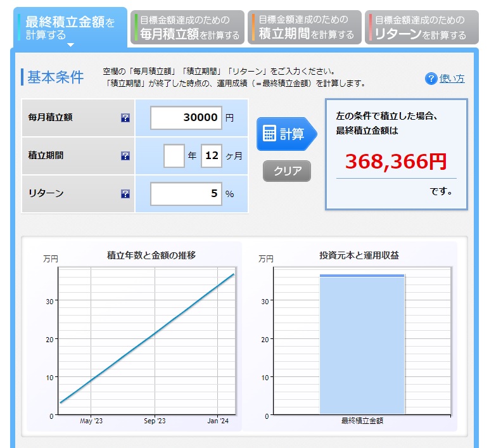Open the help icon next to リターン

pos(125,194)
